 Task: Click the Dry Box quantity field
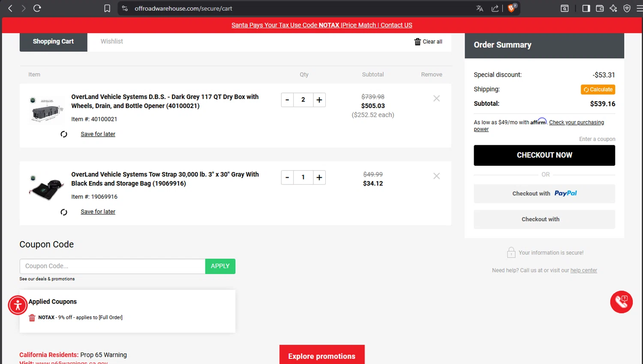(x=303, y=100)
